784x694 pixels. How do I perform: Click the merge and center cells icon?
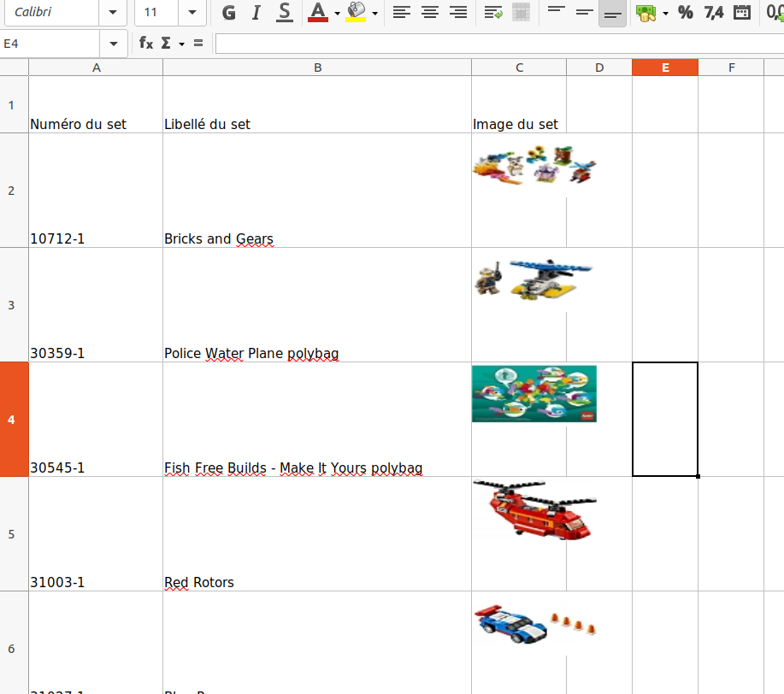click(521, 13)
